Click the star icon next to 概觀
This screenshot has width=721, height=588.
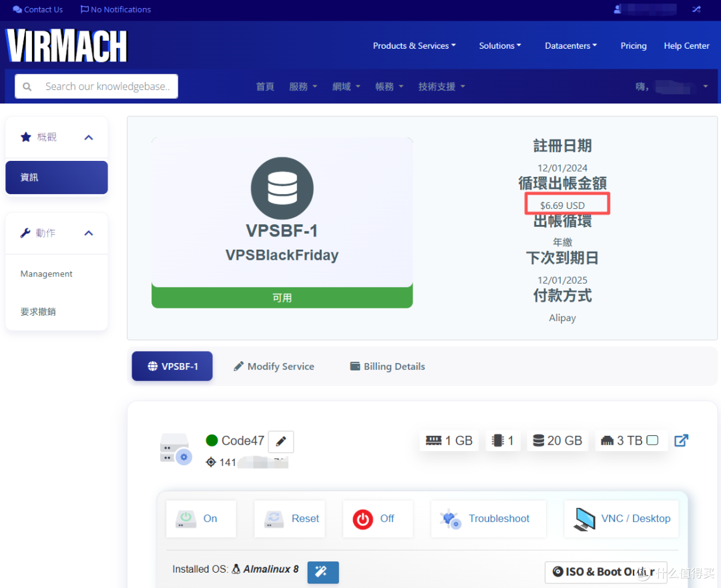click(26, 137)
